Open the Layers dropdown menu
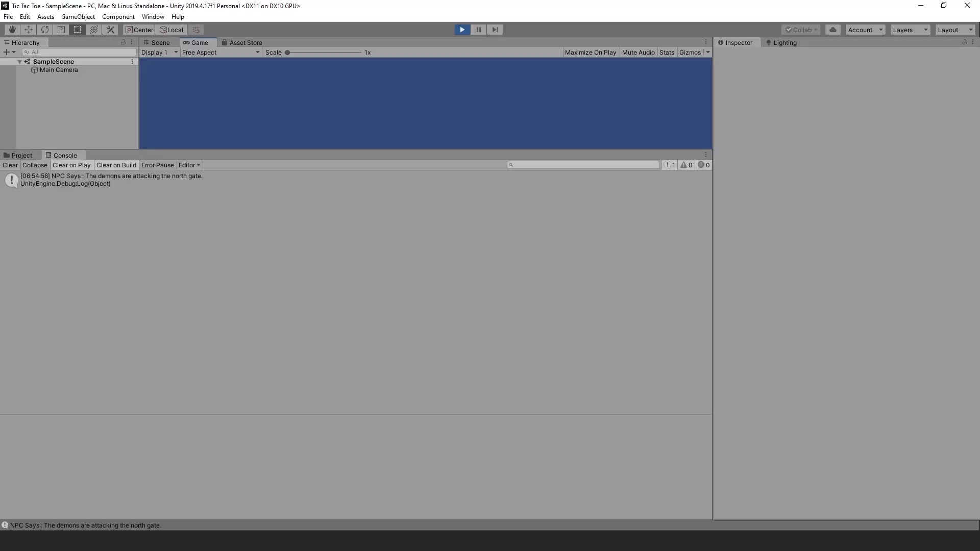 point(910,30)
